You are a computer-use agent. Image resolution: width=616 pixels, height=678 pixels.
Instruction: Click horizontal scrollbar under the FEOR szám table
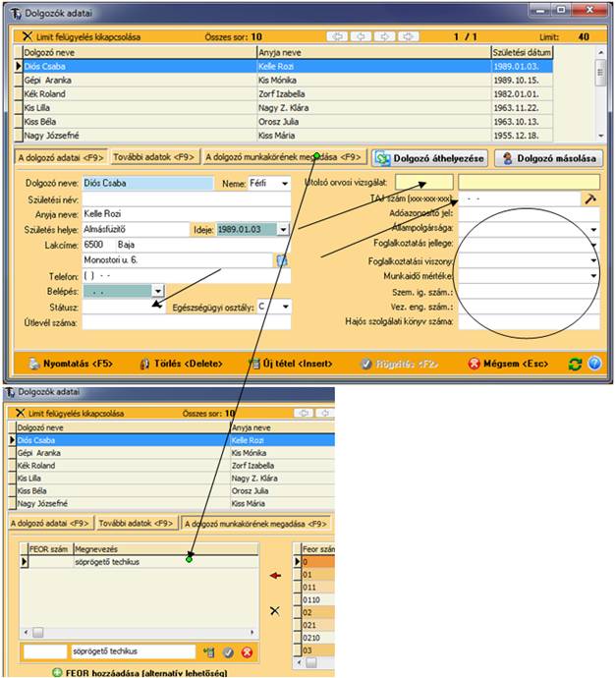[x=140, y=633]
